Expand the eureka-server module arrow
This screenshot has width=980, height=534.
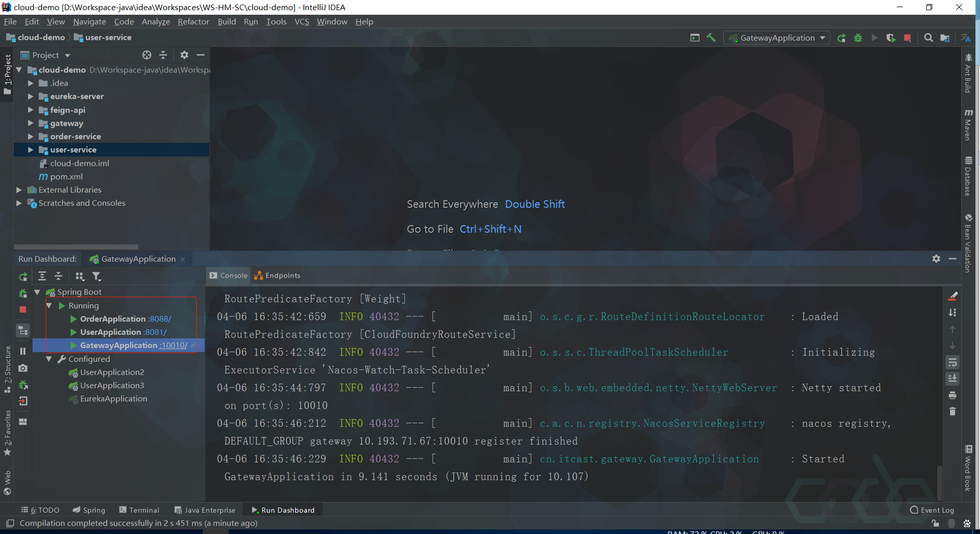click(x=31, y=96)
